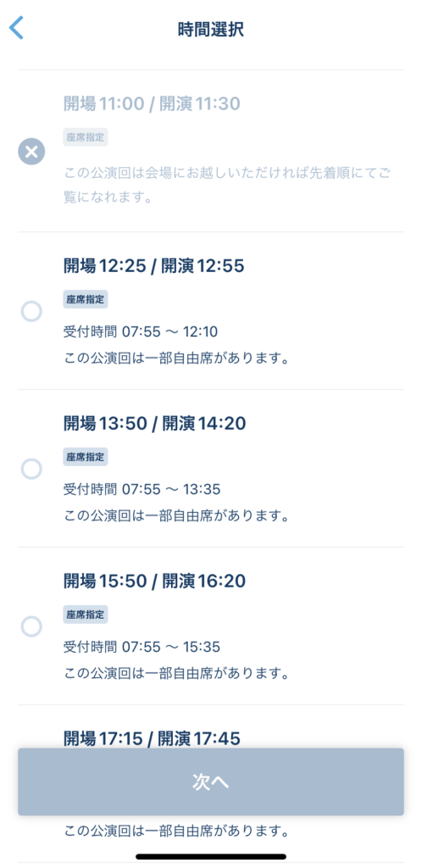Click the 開場 17:15 / 開演 17:45 heading

[152, 738]
